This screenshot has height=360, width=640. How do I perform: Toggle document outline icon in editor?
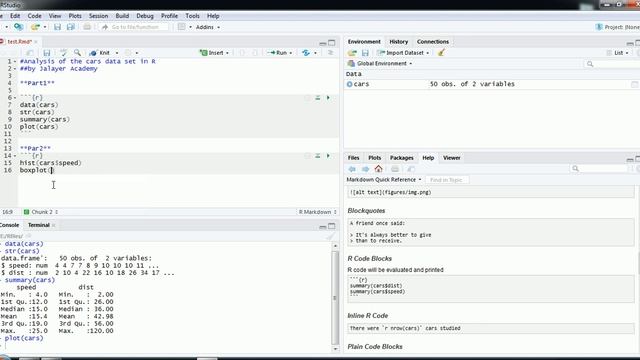[330, 53]
